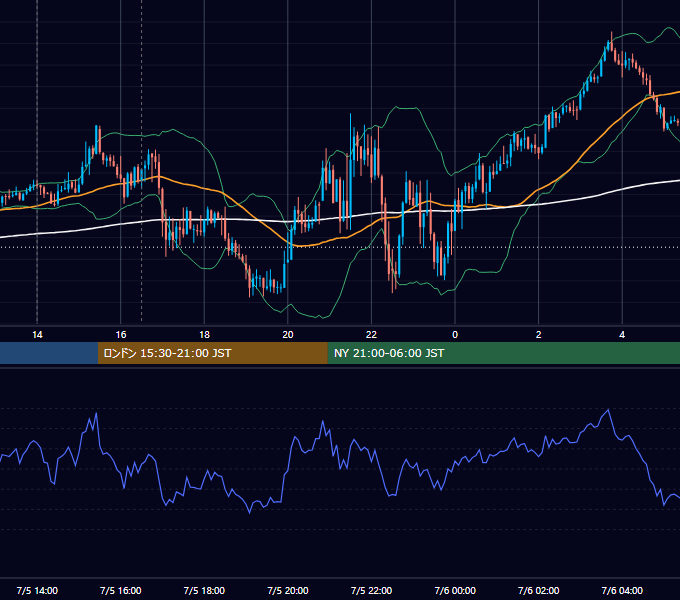Click the 7/6 04:00 label on the bottom axis
680x600 pixels.
point(622,590)
